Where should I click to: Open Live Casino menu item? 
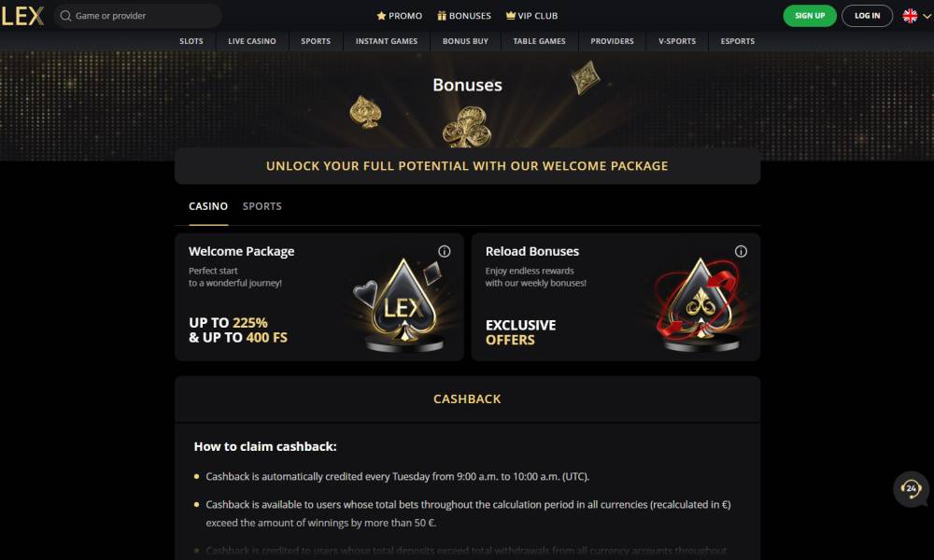coord(252,41)
